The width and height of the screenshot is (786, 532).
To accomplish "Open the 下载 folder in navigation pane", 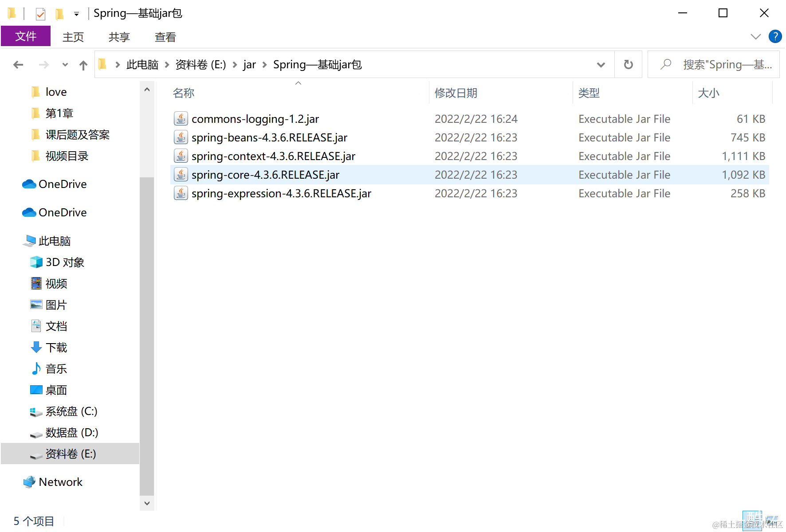I will (x=56, y=348).
